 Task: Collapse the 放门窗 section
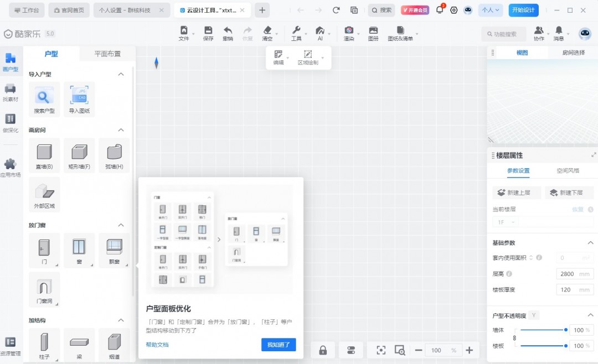(x=121, y=225)
